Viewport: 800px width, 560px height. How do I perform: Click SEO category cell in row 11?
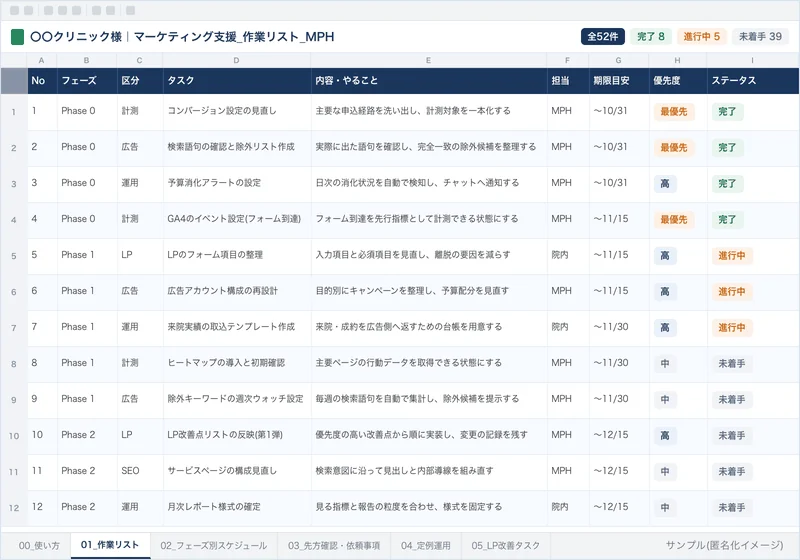(140, 471)
